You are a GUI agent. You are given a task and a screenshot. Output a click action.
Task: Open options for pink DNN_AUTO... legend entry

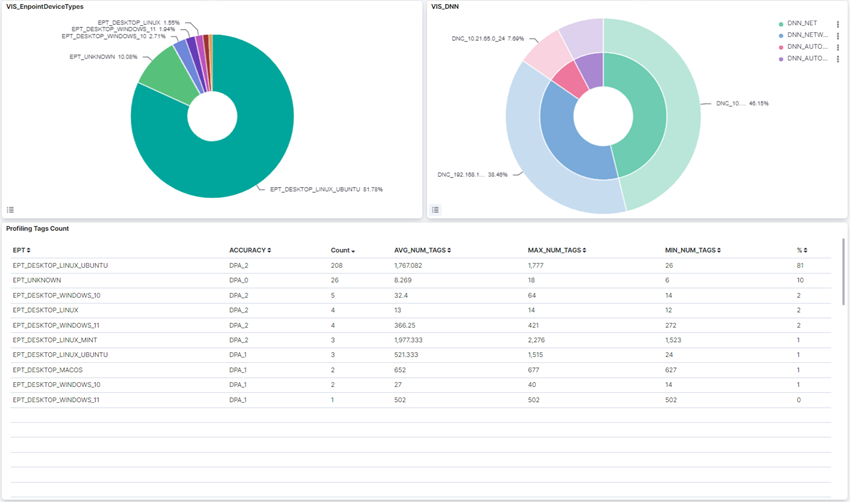[837, 47]
